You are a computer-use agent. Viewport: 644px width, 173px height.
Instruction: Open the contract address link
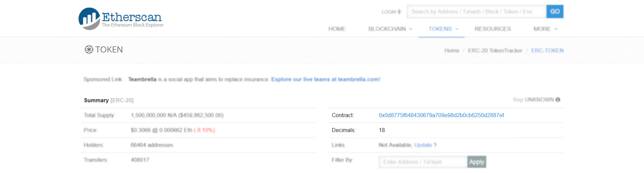tap(441, 115)
